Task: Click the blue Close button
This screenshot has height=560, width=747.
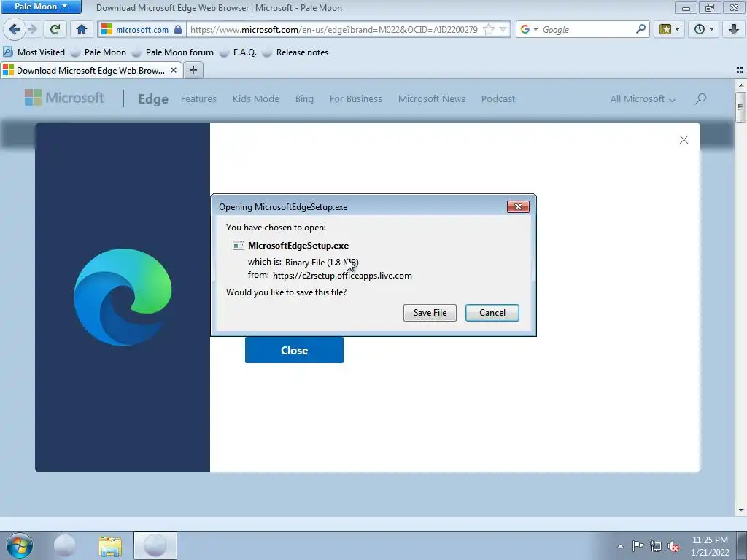Action: (x=294, y=350)
